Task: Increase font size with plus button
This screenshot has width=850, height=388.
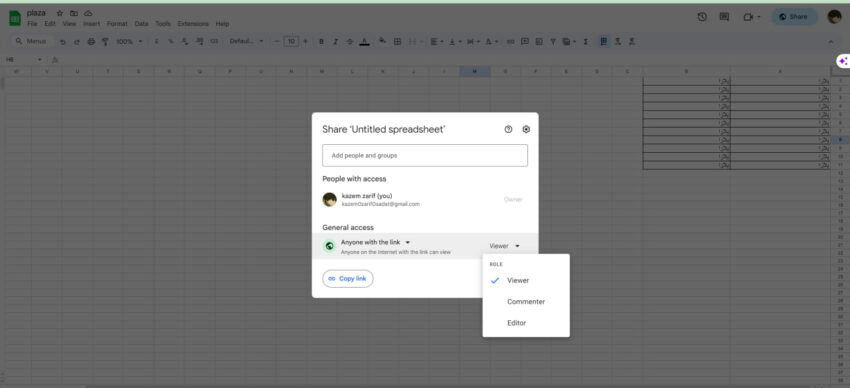Action: (x=305, y=42)
